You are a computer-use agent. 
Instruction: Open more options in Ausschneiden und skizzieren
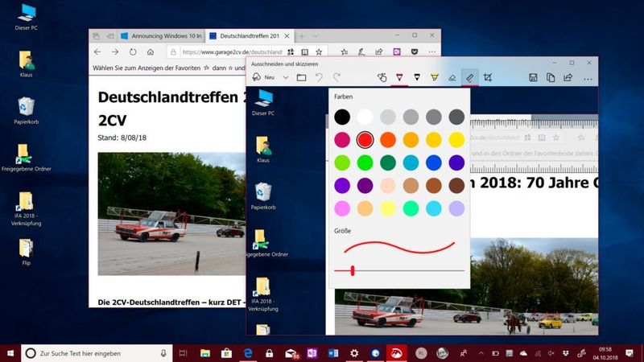(x=588, y=78)
